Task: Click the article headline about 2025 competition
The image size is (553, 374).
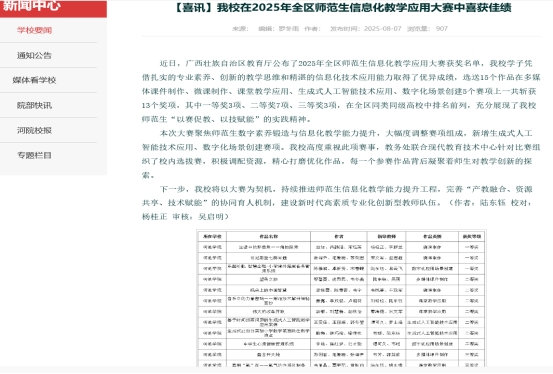Action: point(342,7)
